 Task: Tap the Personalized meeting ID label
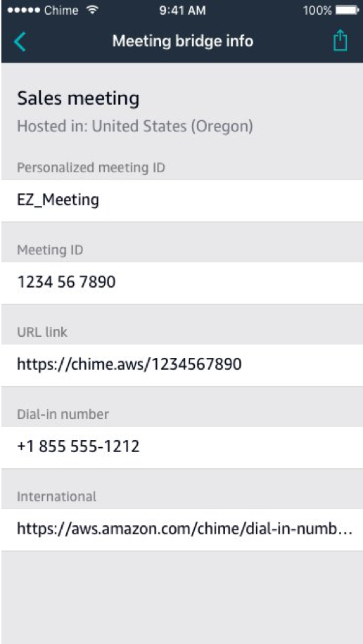91,167
